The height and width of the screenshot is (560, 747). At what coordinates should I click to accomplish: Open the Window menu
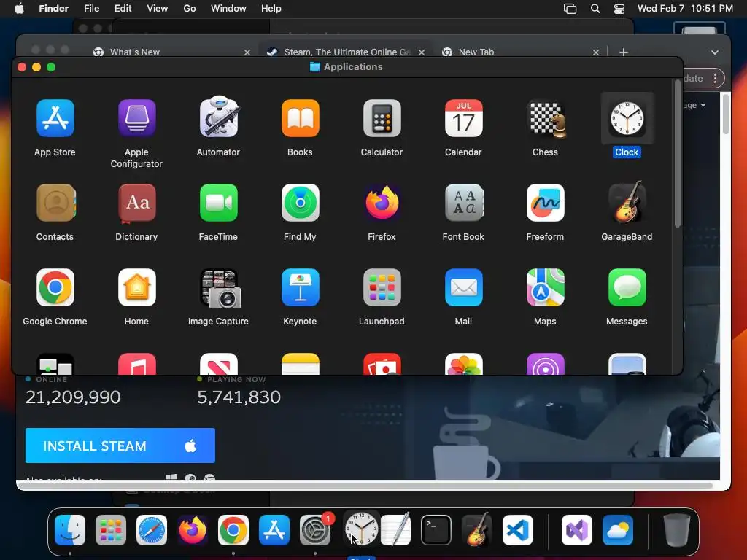(228, 9)
